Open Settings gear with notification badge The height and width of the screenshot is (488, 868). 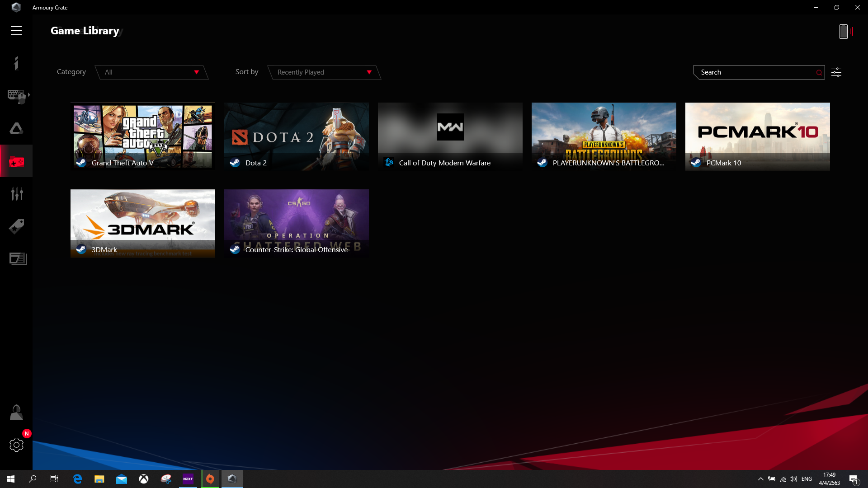click(16, 445)
